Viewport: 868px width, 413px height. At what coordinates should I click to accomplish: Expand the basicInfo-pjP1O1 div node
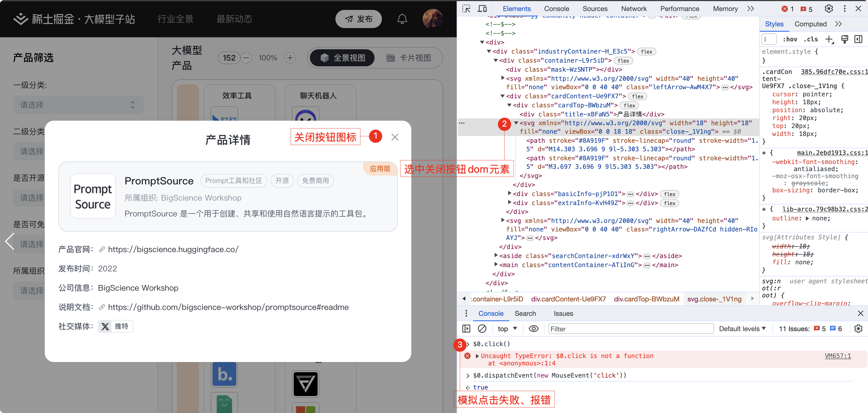coord(509,193)
